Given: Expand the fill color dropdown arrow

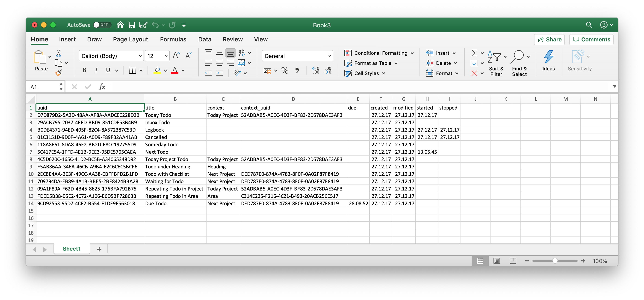Looking at the screenshot, I should [165, 70].
